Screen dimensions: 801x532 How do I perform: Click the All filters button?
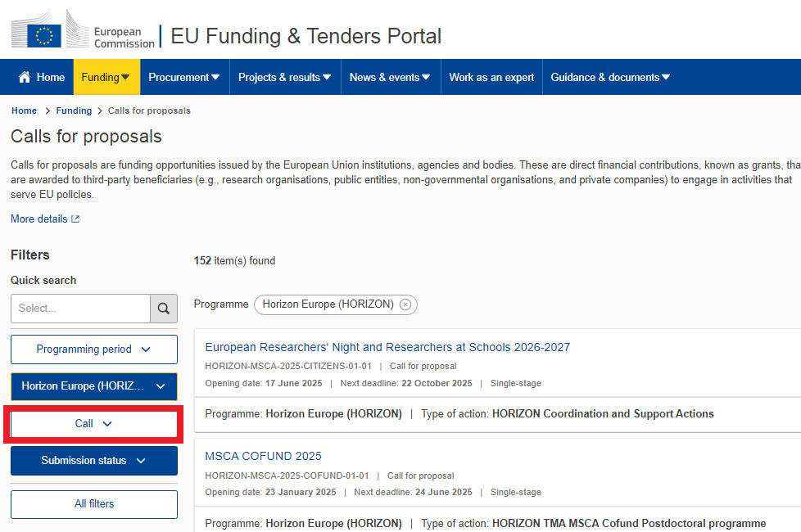(94, 504)
